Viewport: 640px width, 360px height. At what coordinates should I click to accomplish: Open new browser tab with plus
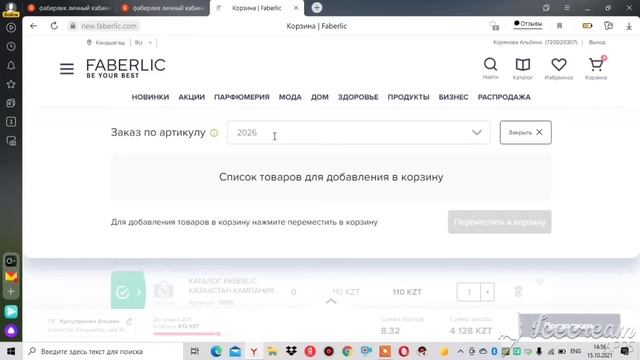(x=317, y=8)
